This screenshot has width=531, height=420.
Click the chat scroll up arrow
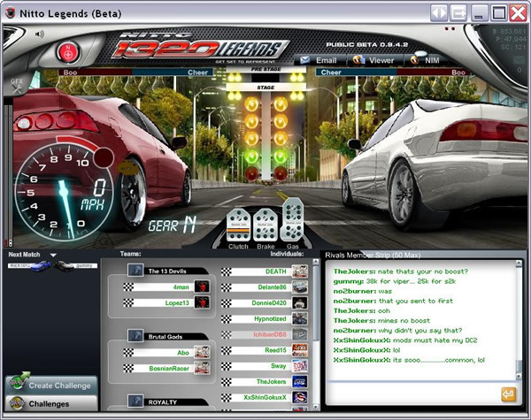click(519, 264)
